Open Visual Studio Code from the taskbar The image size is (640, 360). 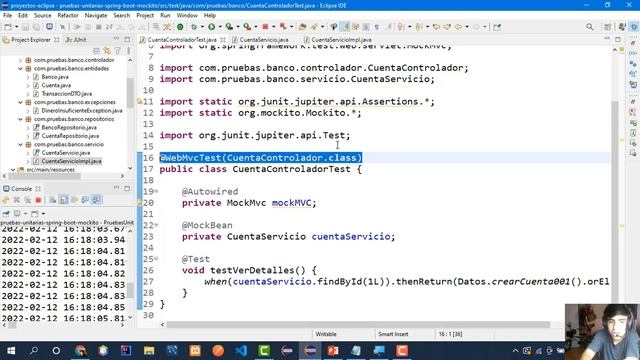tap(241, 351)
